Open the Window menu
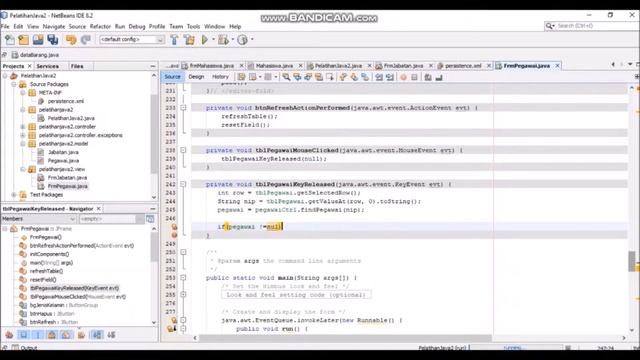640x360 pixels. pos(214,27)
